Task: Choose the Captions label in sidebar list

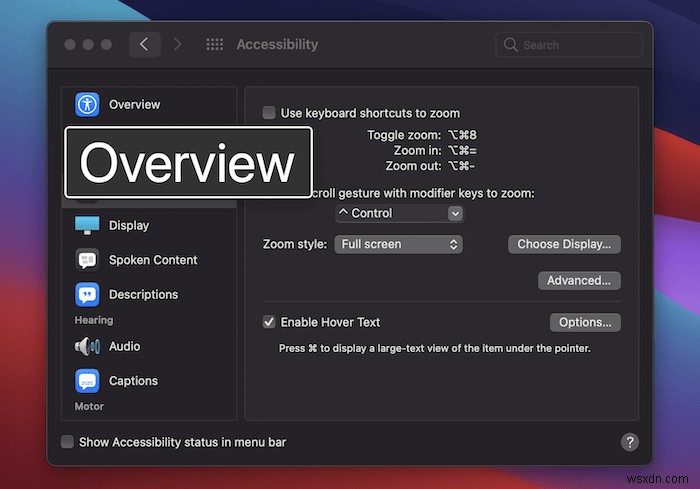Action: (x=133, y=381)
